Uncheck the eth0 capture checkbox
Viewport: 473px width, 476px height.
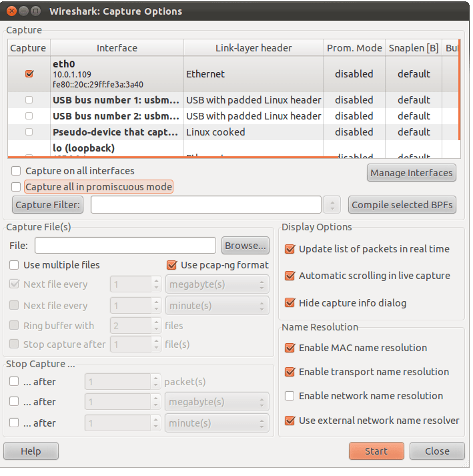[x=29, y=74]
